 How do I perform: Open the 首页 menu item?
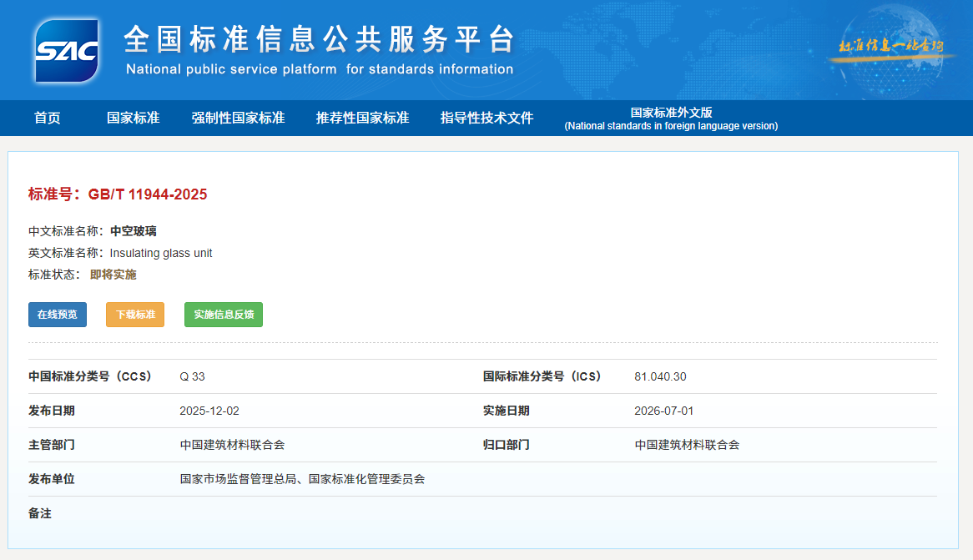[48, 118]
